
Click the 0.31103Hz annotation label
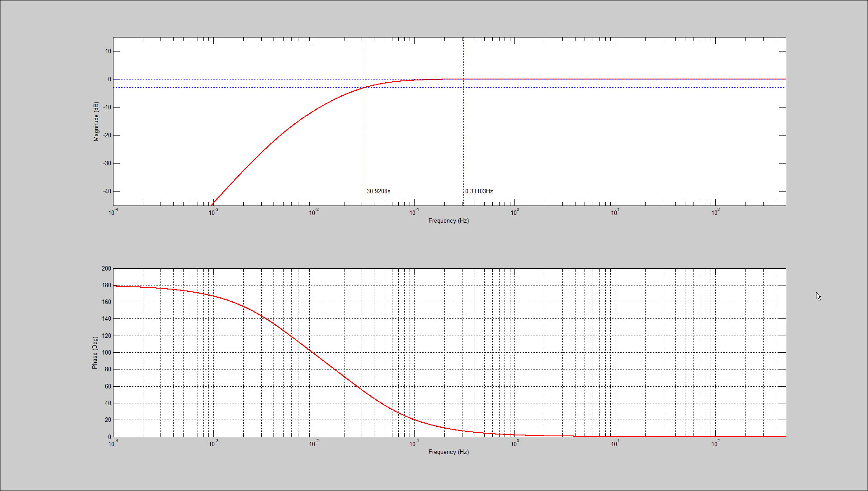(479, 191)
